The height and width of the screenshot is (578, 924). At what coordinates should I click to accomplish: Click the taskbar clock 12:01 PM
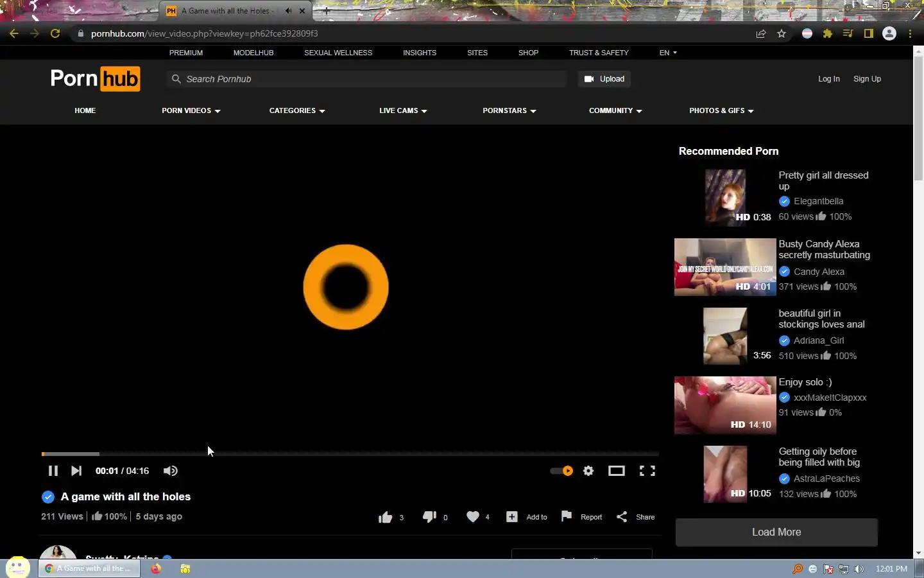pos(891,569)
